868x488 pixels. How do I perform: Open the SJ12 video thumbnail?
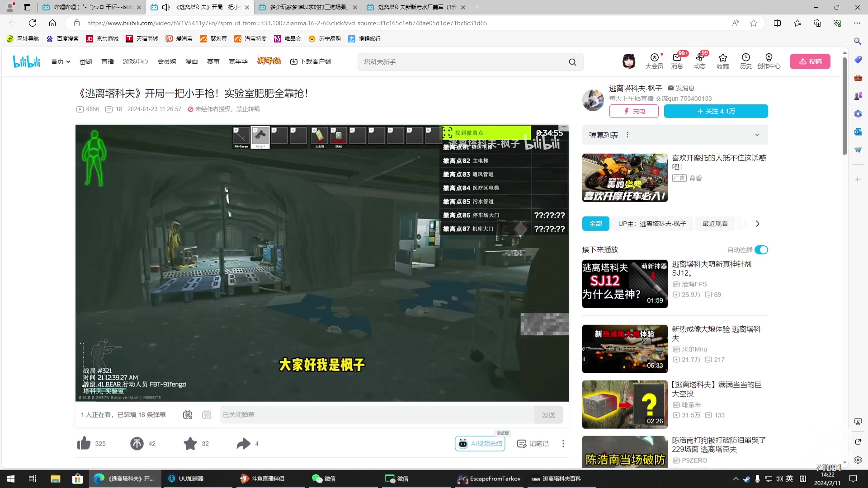[625, 284]
